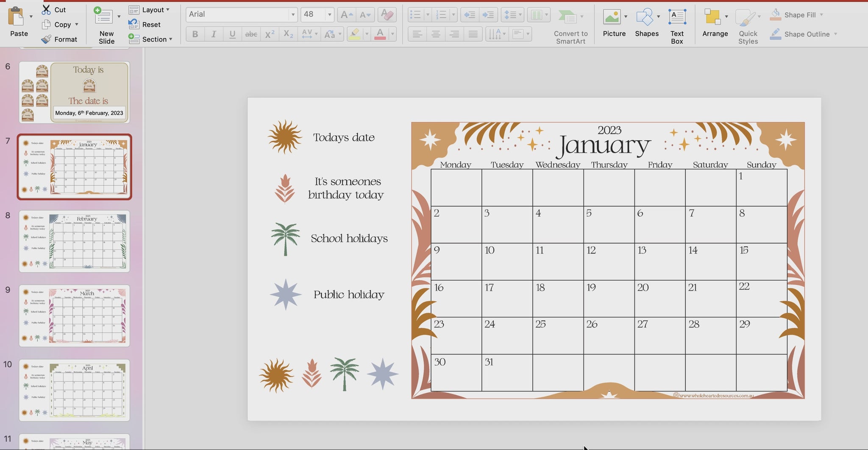Apply Shape Fill paint bucket

pos(776,15)
